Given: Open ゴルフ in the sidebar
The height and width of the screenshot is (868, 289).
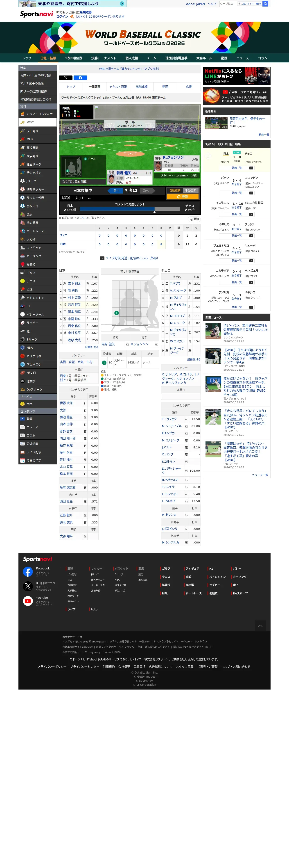Looking at the screenshot, I should click(37, 273).
